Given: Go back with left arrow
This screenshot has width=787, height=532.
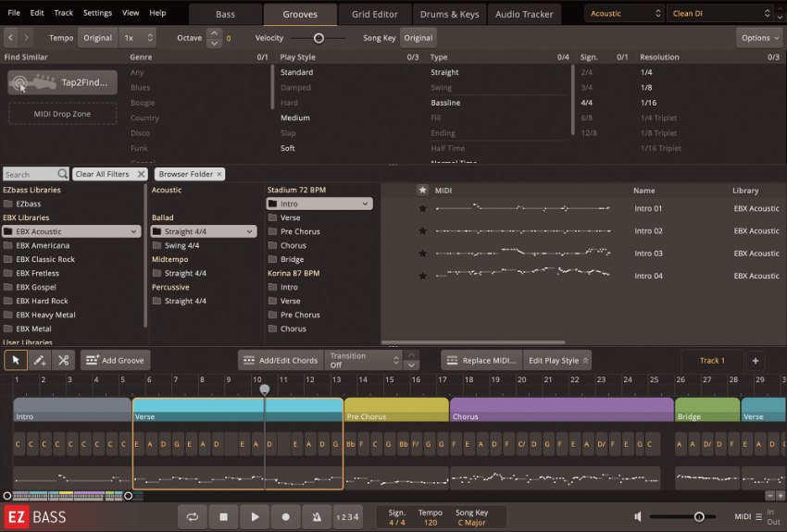Looking at the screenshot, I should pos(10,38).
